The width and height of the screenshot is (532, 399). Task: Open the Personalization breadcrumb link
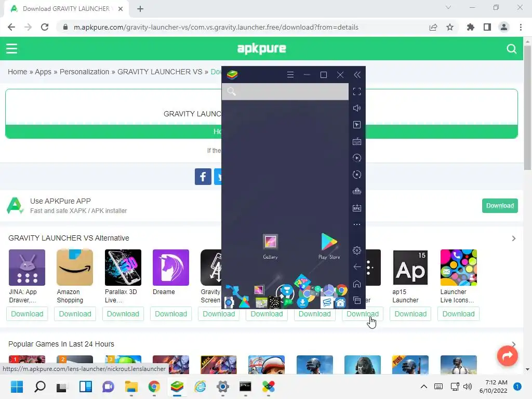85,72
